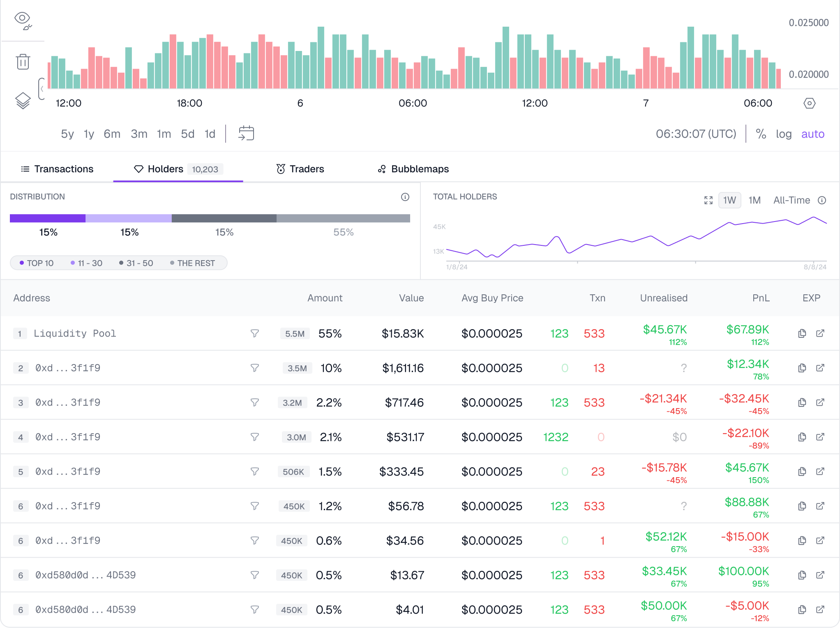Open chart settings hexagon icon
This screenshot has width=840, height=628.
coord(809,103)
